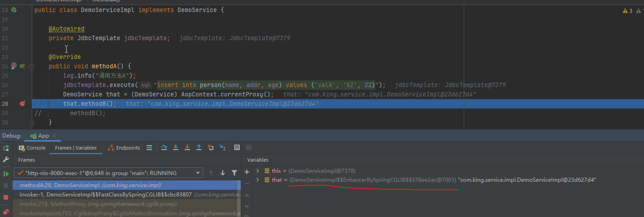The image size is (644, 217).
Task: Stop the debug session red square
Action: coord(6,197)
